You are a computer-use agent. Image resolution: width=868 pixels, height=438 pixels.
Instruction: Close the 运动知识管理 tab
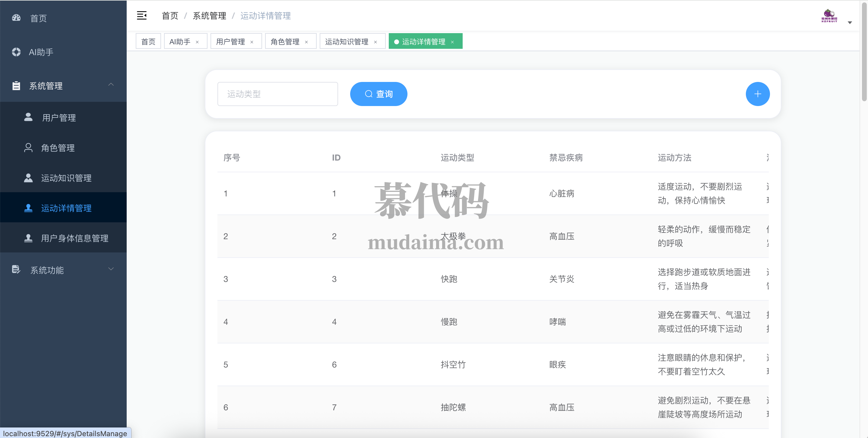click(x=375, y=42)
